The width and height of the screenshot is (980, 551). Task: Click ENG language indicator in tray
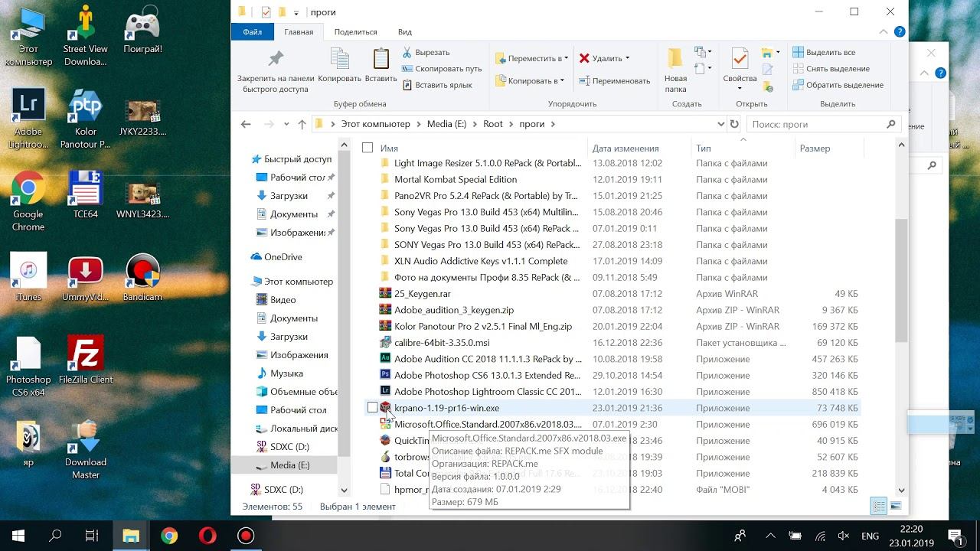point(871,536)
